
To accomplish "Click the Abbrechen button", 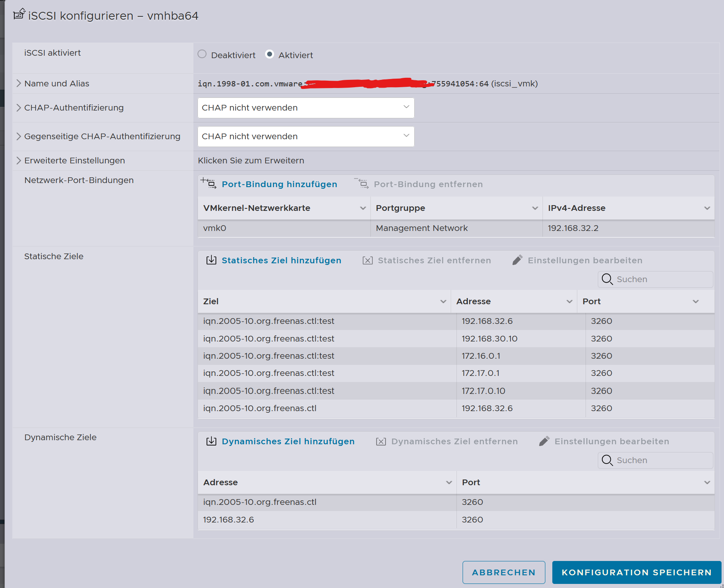I will (504, 572).
